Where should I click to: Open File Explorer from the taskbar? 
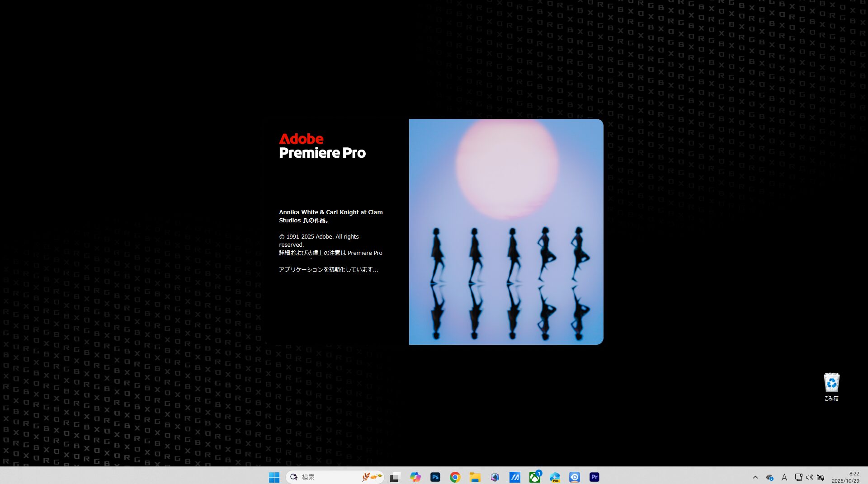coord(475,477)
